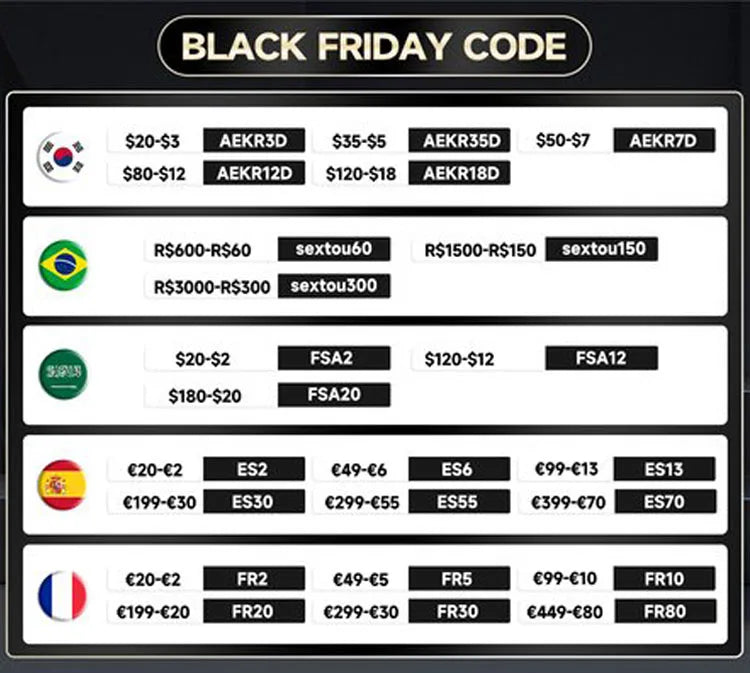Click the Brazil flag icon
Viewport: 750px width, 673px height.
pos(62,266)
